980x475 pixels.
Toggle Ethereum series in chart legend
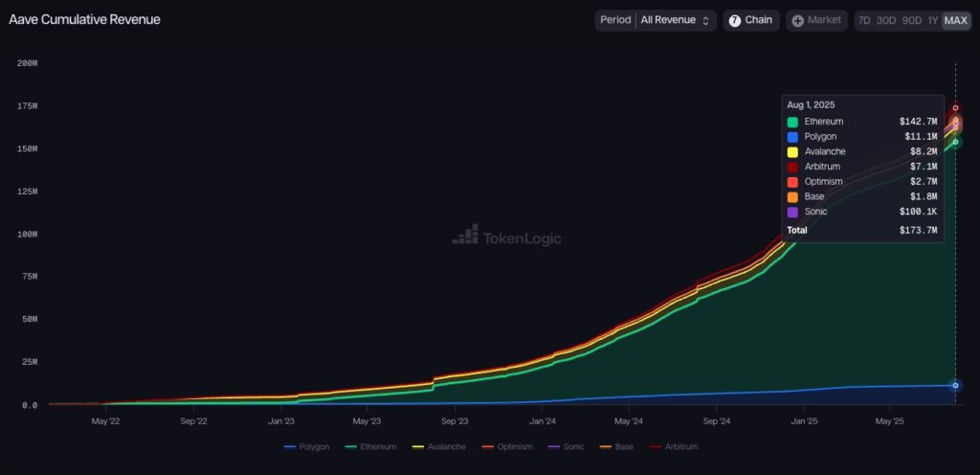point(370,447)
